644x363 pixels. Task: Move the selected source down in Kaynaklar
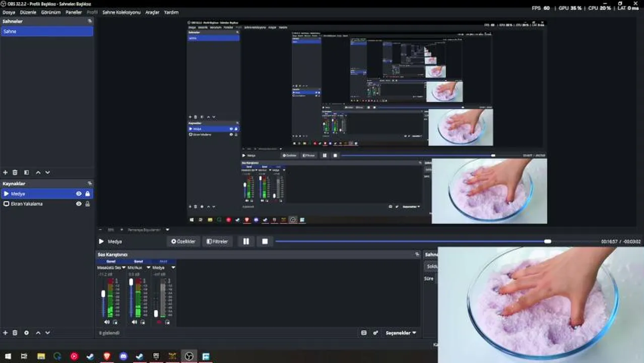click(x=48, y=333)
